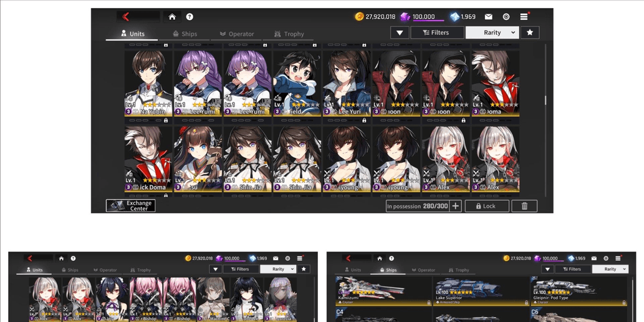
Task: Click blue diamond icon in Ships window
Action: [571, 258]
